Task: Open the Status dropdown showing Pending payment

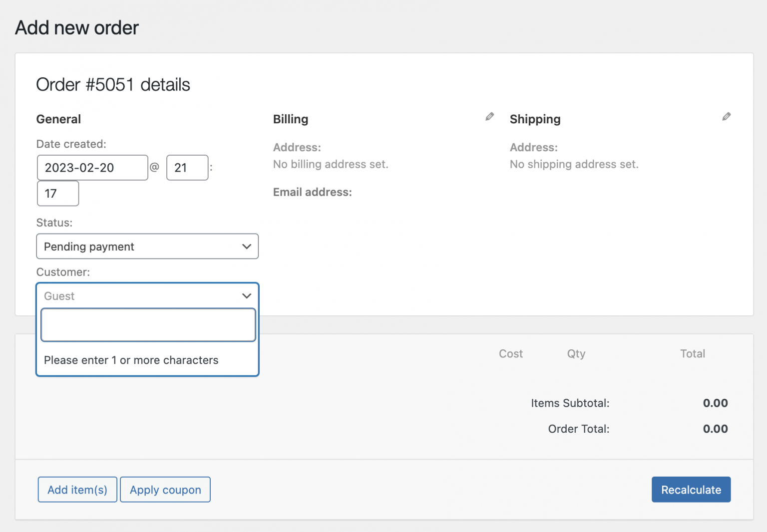Action: (147, 246)
